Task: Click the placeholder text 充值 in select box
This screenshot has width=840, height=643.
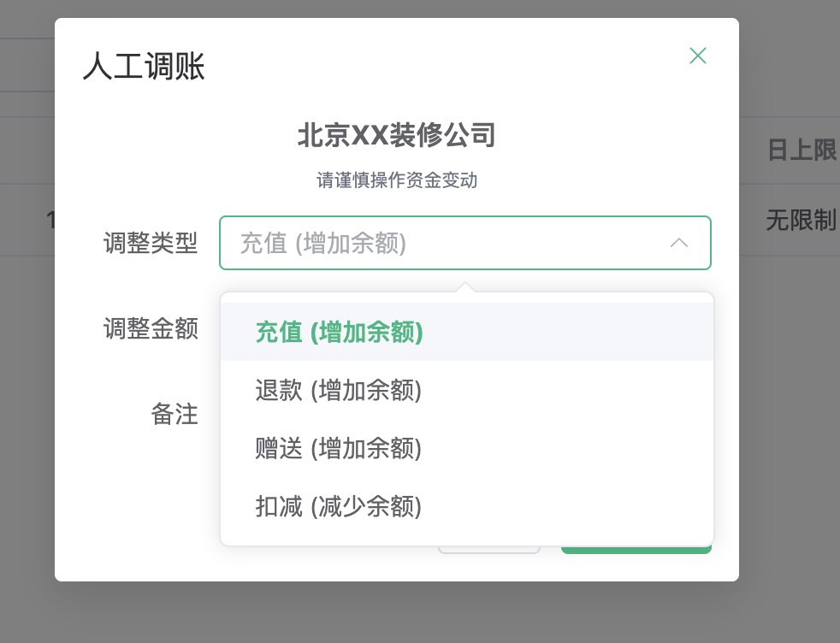Action: click(263, 244)
